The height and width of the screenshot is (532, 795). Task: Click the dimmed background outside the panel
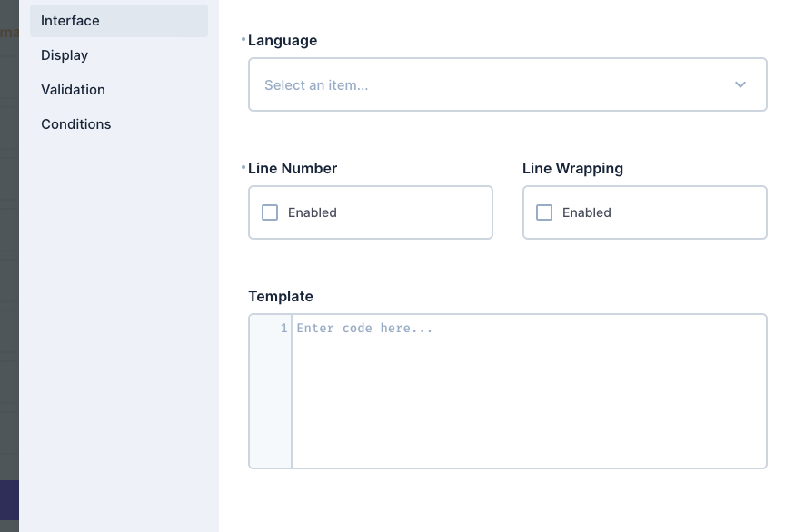pyautogui.click(x=9, y=272)
